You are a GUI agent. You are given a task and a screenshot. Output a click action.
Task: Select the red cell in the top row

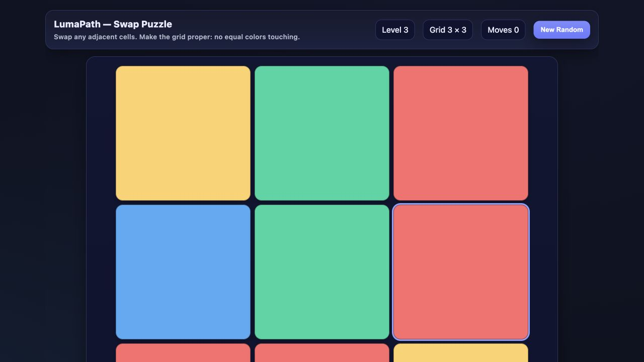click(x=461, y=133)
